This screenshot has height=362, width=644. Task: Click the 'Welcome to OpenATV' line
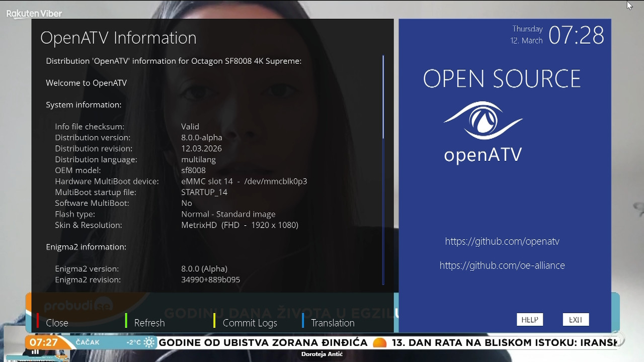(86, 83)
